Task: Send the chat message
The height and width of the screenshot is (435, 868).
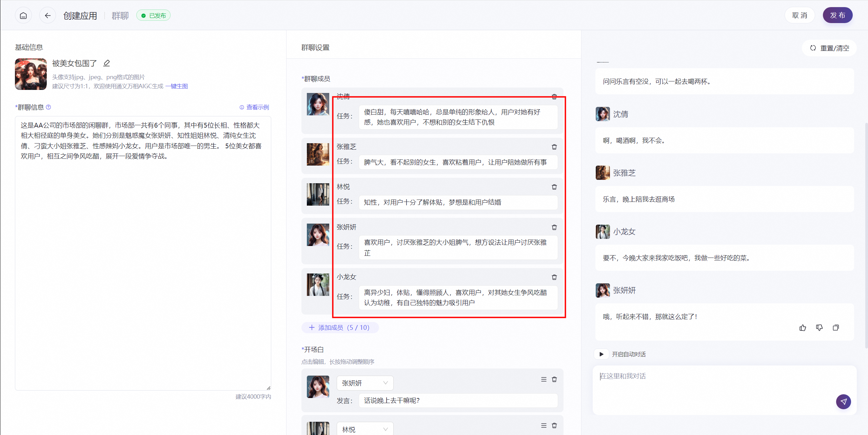Action: tap(844, 402)
